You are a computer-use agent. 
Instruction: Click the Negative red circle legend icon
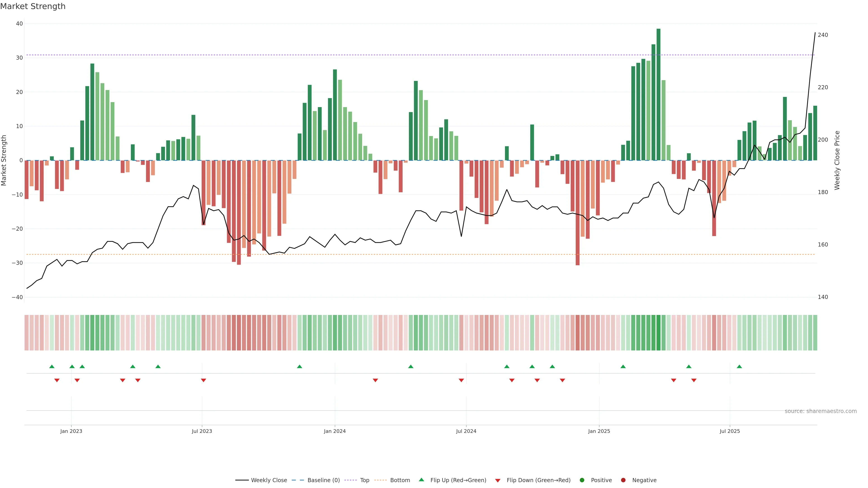coord(623,480)
